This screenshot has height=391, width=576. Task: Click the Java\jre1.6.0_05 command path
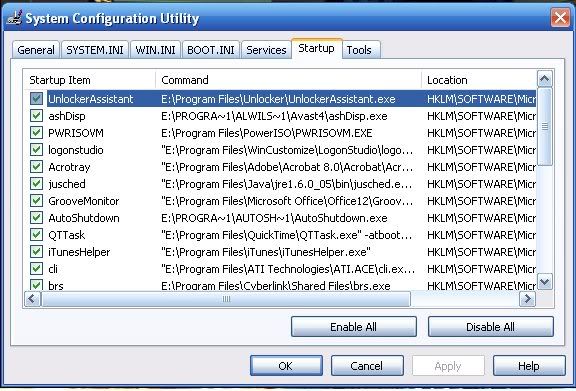pos(287,184)
